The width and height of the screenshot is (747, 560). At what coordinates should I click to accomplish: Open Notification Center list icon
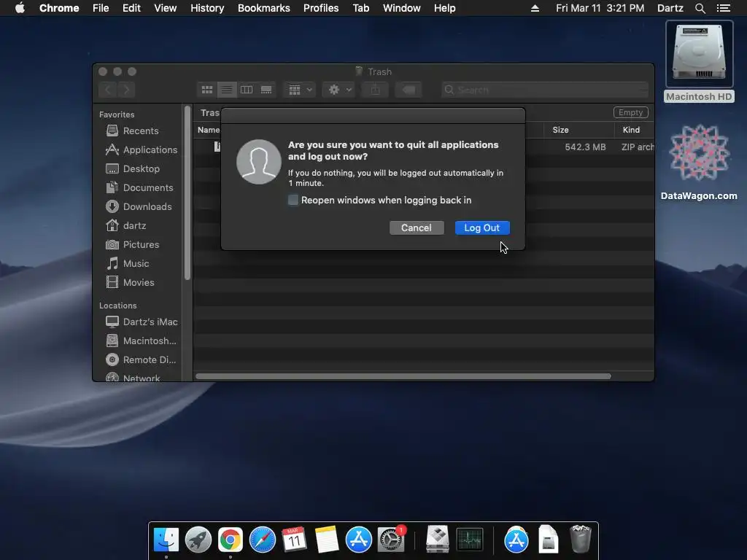[724, 8]
